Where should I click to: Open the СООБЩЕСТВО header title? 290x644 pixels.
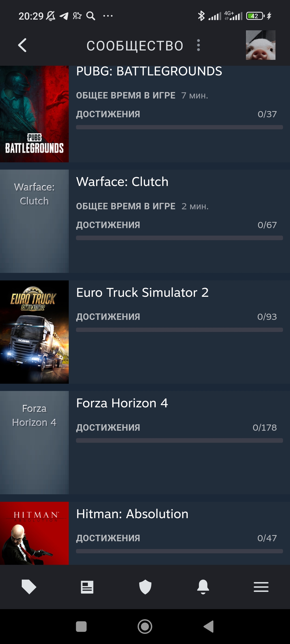[x=135, y=46]
